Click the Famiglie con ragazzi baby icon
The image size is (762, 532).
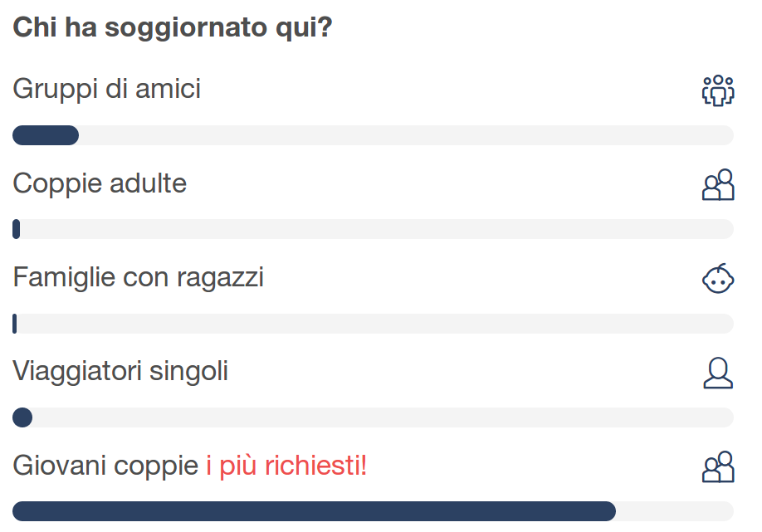point(718,278)
